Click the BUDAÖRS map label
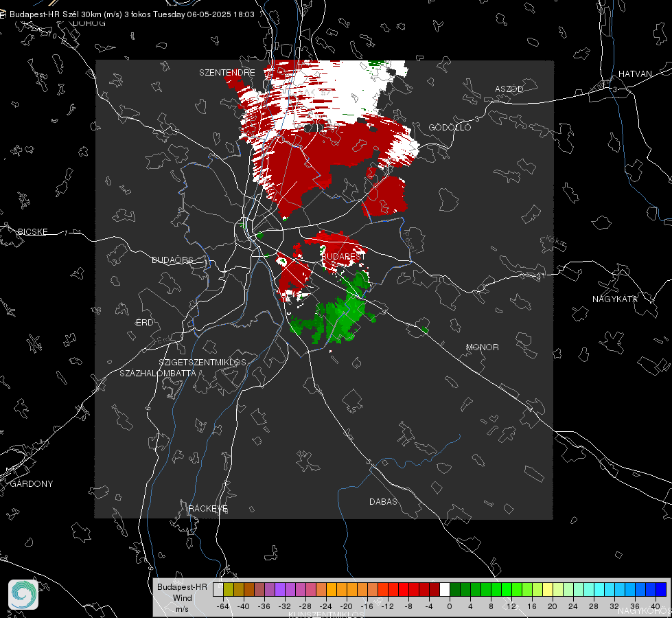Image resolution: width=672 pixels, height=618 pixels. coord(172,260)
